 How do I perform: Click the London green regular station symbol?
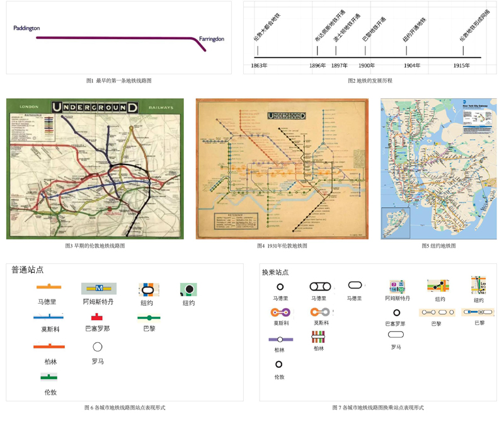pos(49,377)
